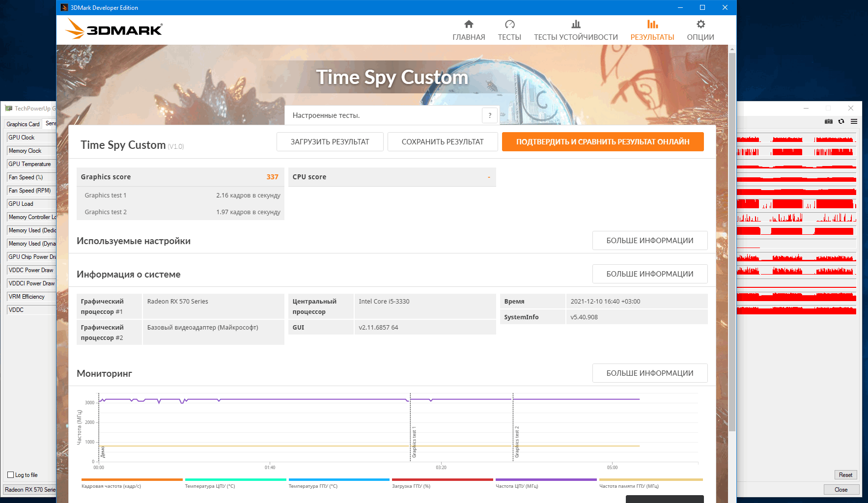Click БОЛЬШЕ ИНФОРМАЦИИ next to Информация о системе

(650, 274)
